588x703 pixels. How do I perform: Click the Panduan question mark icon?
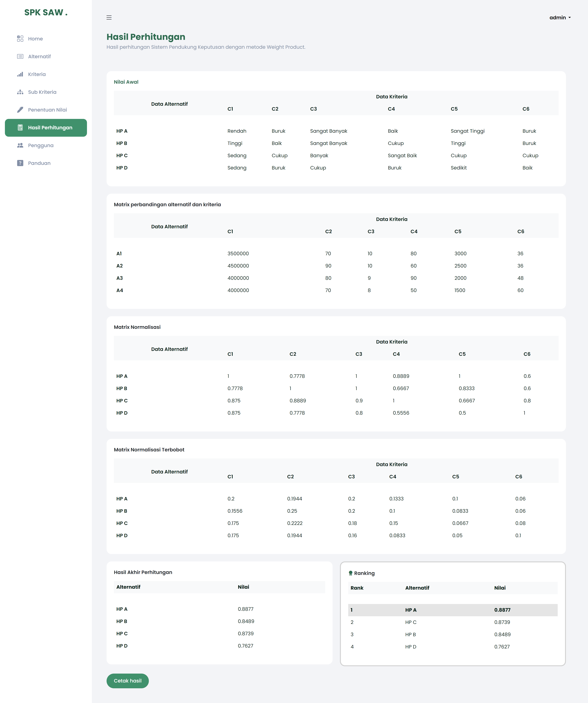[x=20, y=163]
